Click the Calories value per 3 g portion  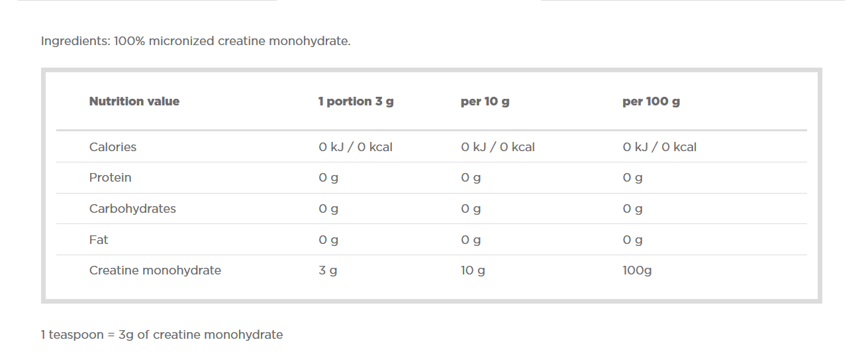coord(356,147)
